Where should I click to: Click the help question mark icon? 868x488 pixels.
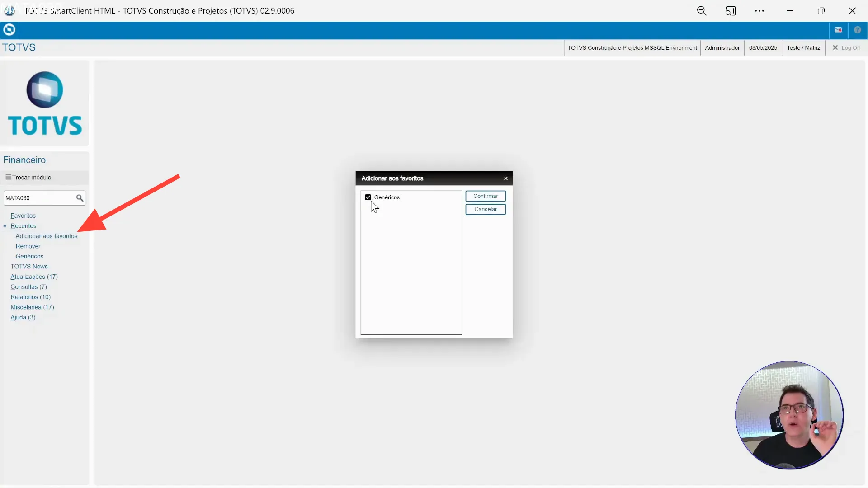pyautogui.click(x=857, y=30)
